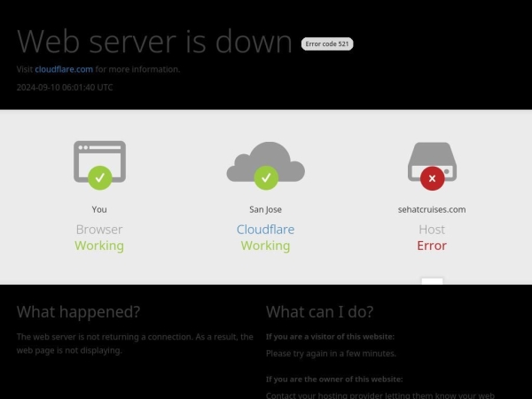
Task: Click the gray Cloudflare cloud icon
Action: [x=266, y=161]
